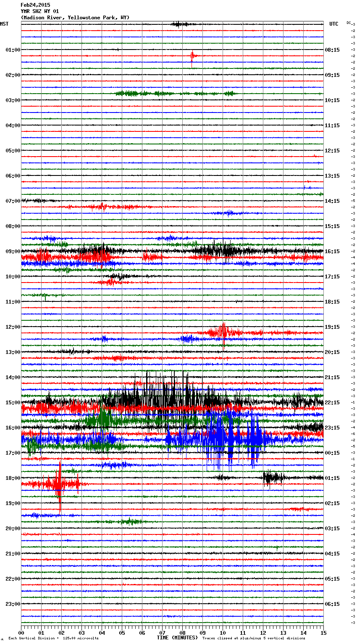357x644 pixels.
Task: Select the 12:00 MST row label
Action: 13,327
